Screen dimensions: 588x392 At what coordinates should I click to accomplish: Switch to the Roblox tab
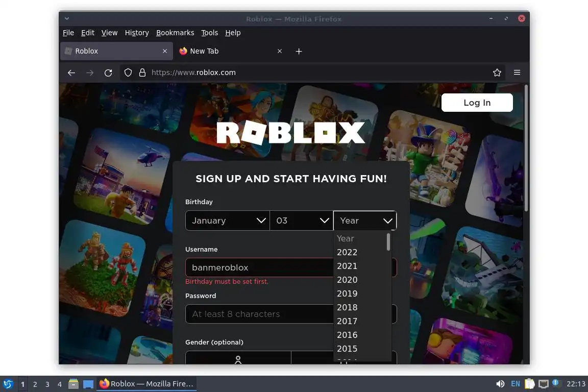[x=116, y=51]
